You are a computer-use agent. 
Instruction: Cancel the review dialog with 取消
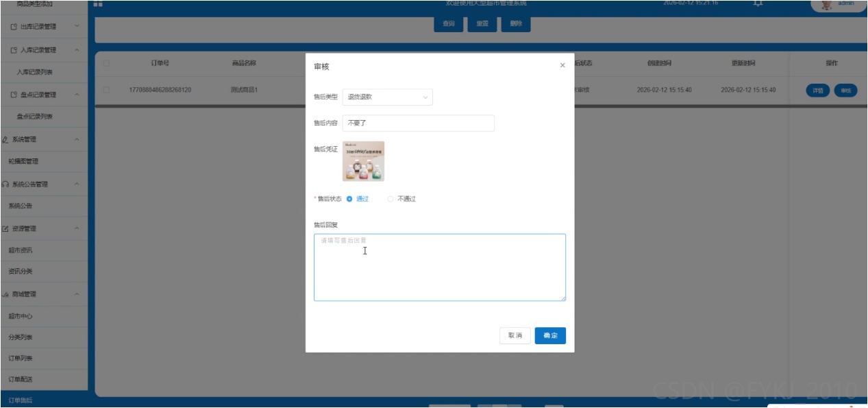pyautogui.click(x=515, y=335)
